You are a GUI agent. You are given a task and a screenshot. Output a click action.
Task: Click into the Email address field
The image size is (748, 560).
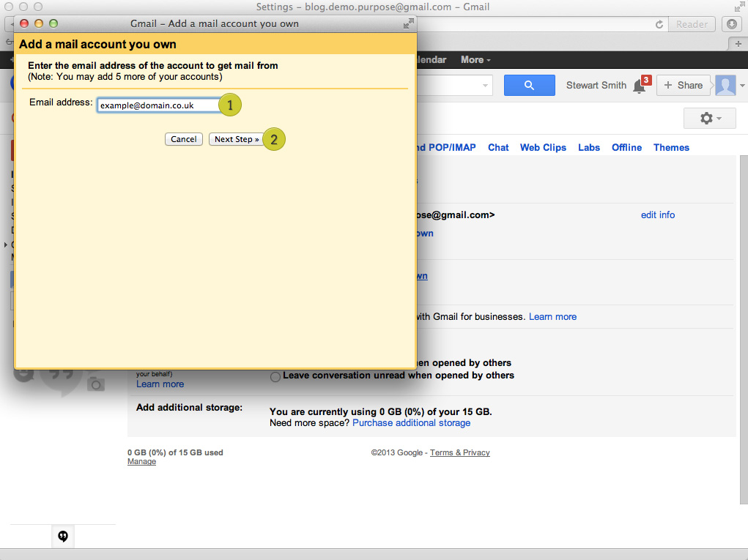pyautogui.click(x=158, y=105)
